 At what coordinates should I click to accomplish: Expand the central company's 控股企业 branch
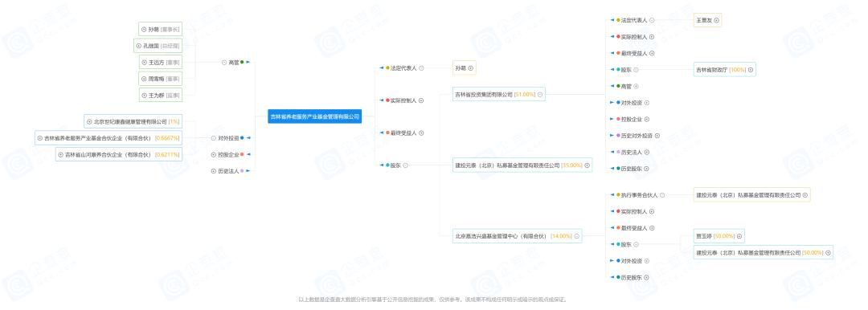point(214,154)
